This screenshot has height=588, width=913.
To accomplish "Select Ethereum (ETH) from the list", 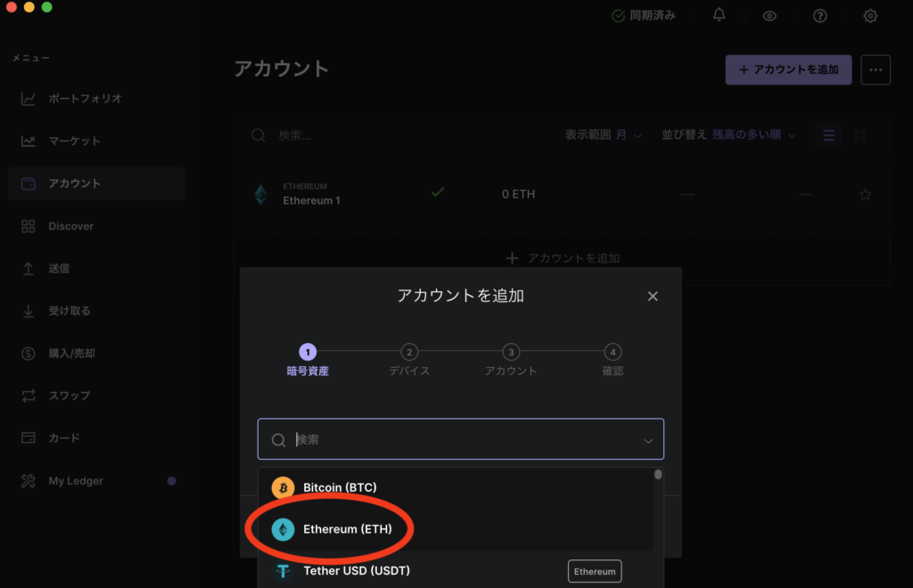I will pos(456,529).
